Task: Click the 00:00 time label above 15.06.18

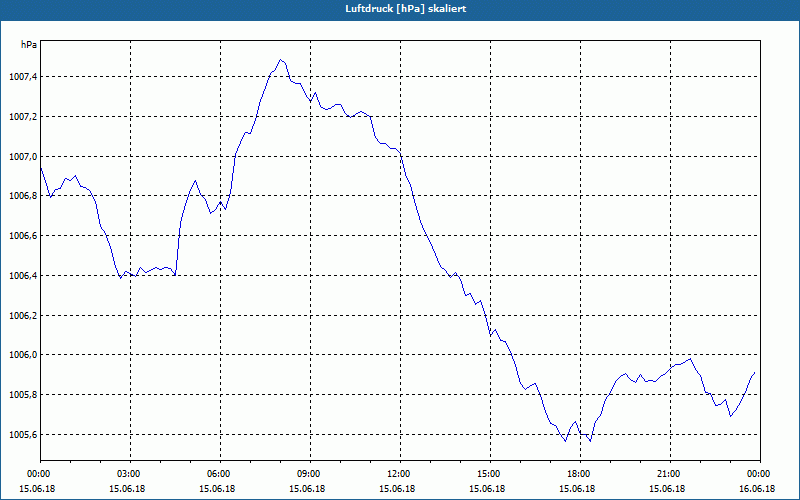Action: pyautogui.click(x=38, y=474)
